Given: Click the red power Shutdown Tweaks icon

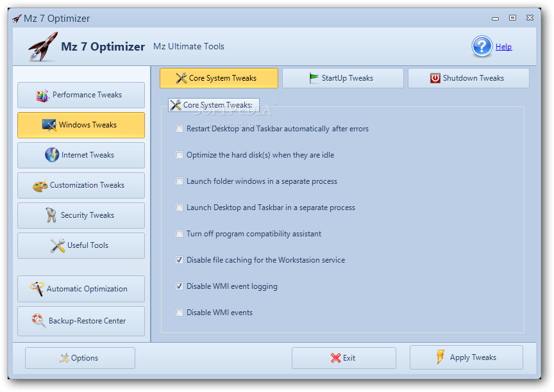Looking at the screenshot, I should pos(435,78).
